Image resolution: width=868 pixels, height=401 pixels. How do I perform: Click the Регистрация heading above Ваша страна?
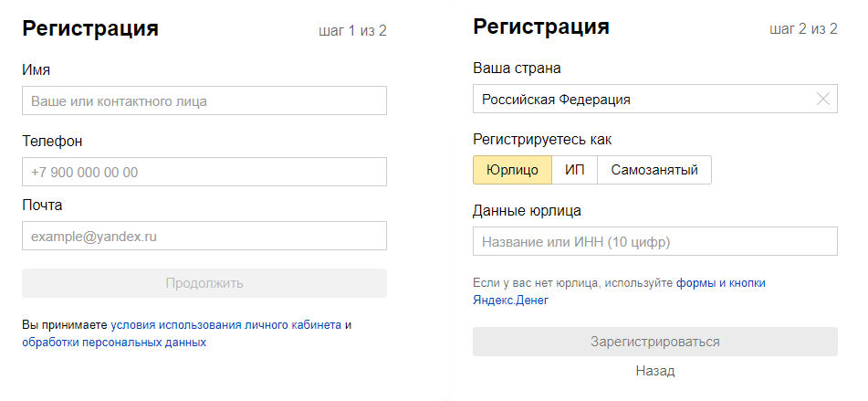coord(541,26)
